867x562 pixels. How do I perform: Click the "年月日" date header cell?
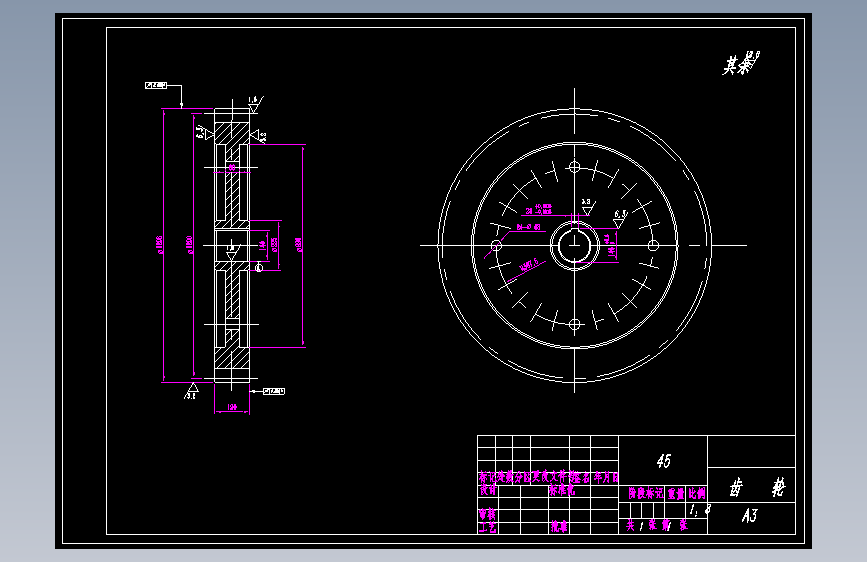(x=606, y=477)
